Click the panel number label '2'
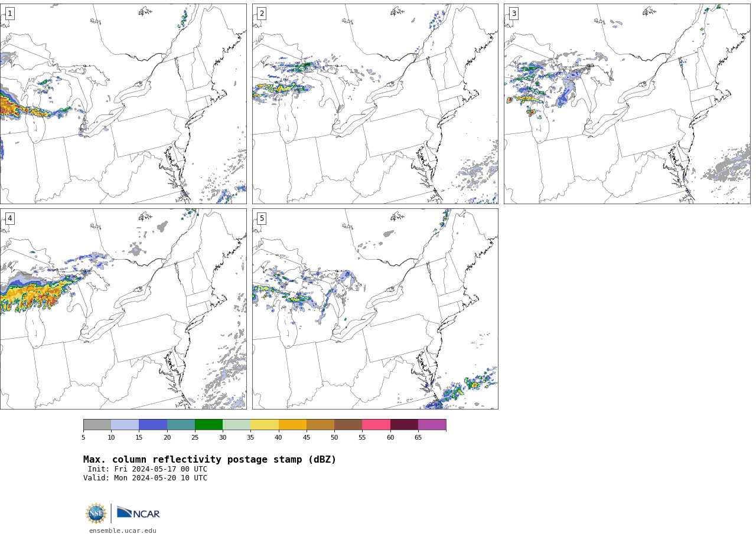756x537 pixels. click(x=262, y=14)
